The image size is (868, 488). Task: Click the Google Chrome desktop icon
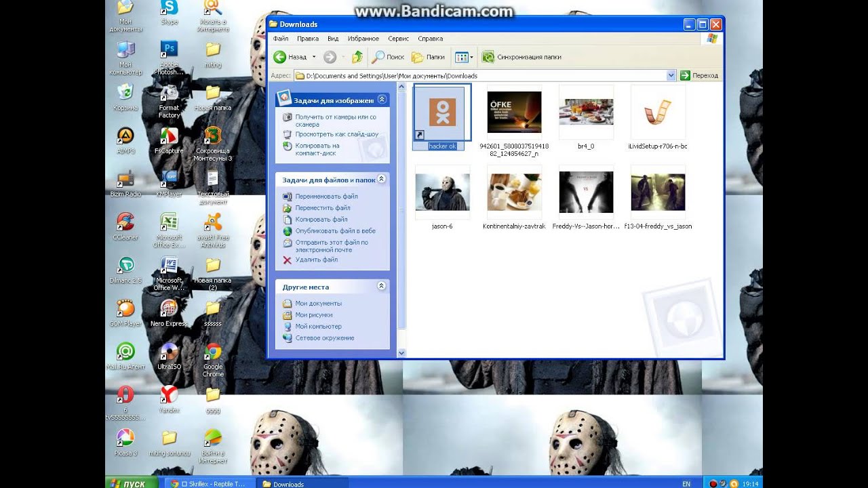213,361
